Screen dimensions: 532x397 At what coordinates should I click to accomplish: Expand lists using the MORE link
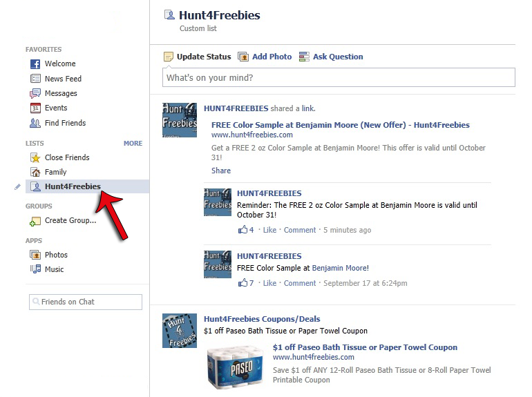[x=133, y=144]
